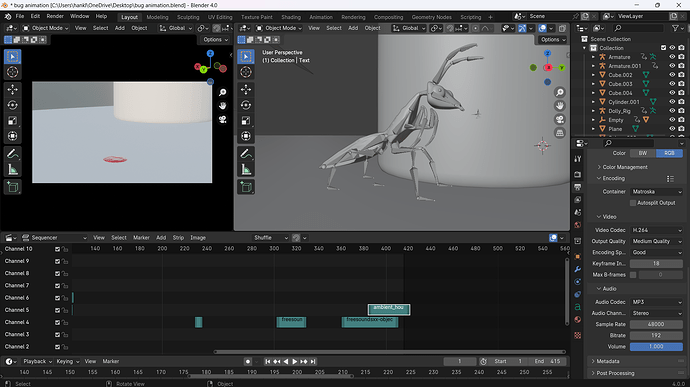Image resolution: width=690 pixels, height=387 pixels.
Task: Select the Transform tool in left viewport
Action: (x=12, y=136)
